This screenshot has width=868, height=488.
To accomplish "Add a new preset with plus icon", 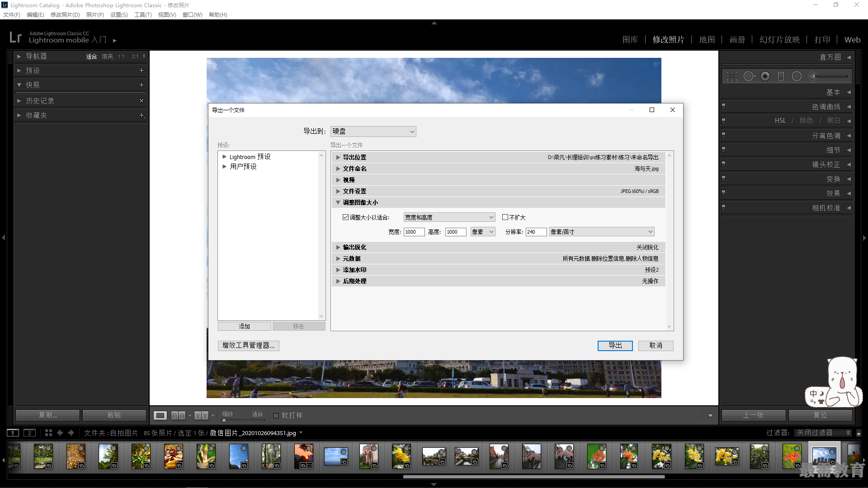I will [x=142, y=70].
